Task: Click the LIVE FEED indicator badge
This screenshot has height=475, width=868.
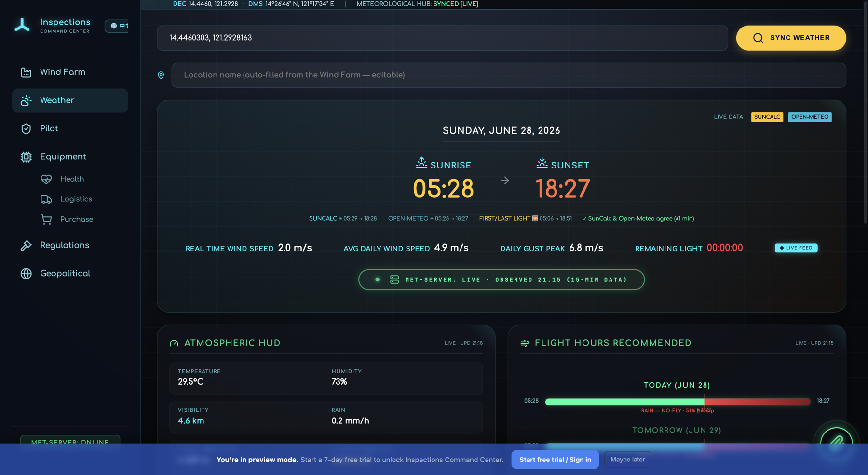Action: point(796,248)
